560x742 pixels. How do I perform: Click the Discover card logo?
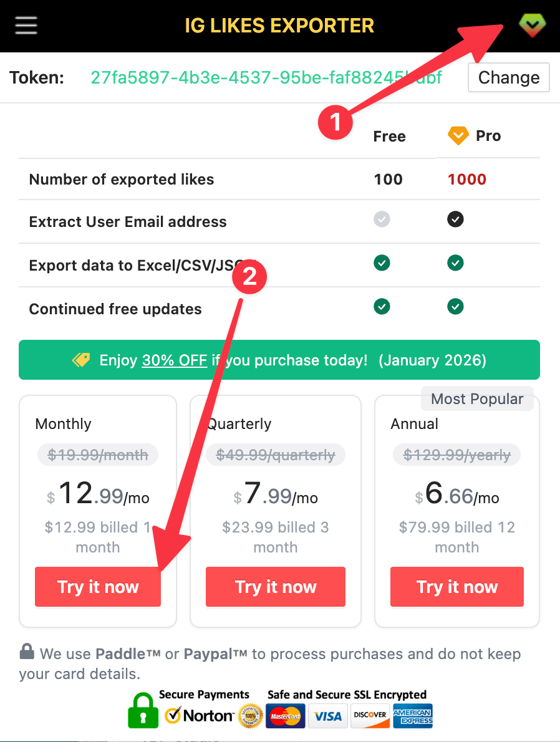coord(370,716)
